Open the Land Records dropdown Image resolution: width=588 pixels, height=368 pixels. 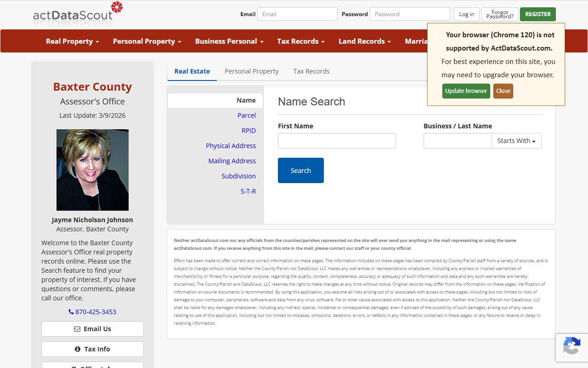365,41
